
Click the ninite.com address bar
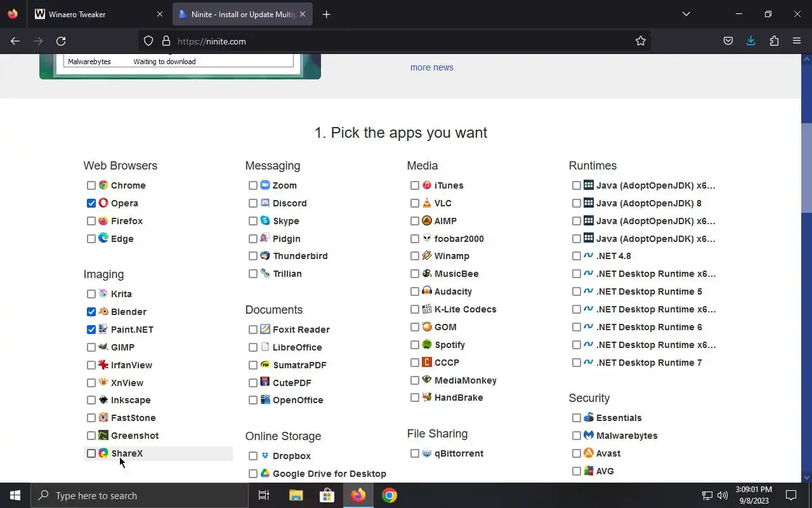tap(395, 41)
